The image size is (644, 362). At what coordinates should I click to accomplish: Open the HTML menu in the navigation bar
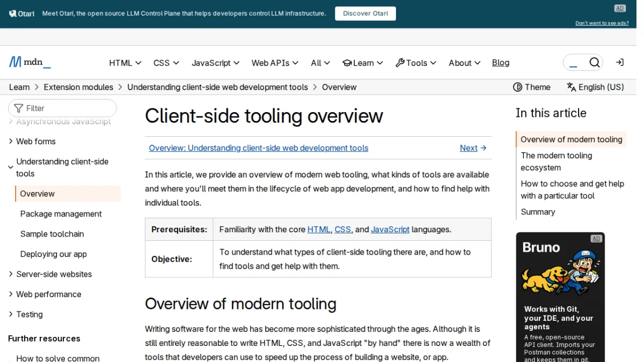click(125, 63)
